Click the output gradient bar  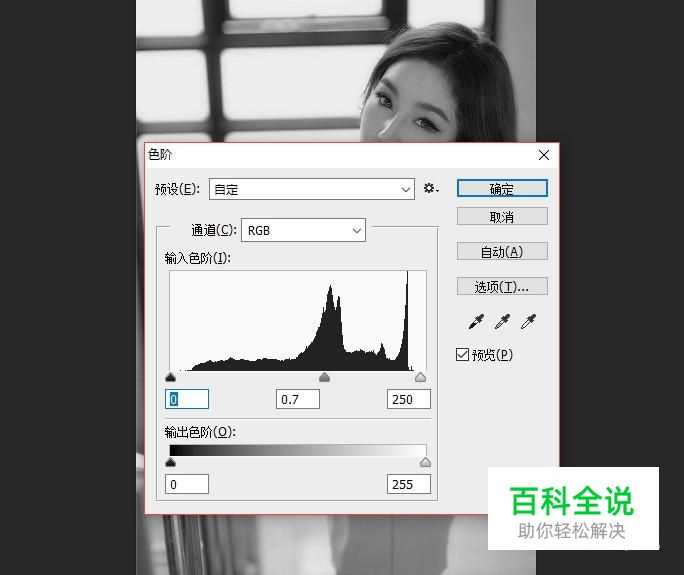point(298,450)
